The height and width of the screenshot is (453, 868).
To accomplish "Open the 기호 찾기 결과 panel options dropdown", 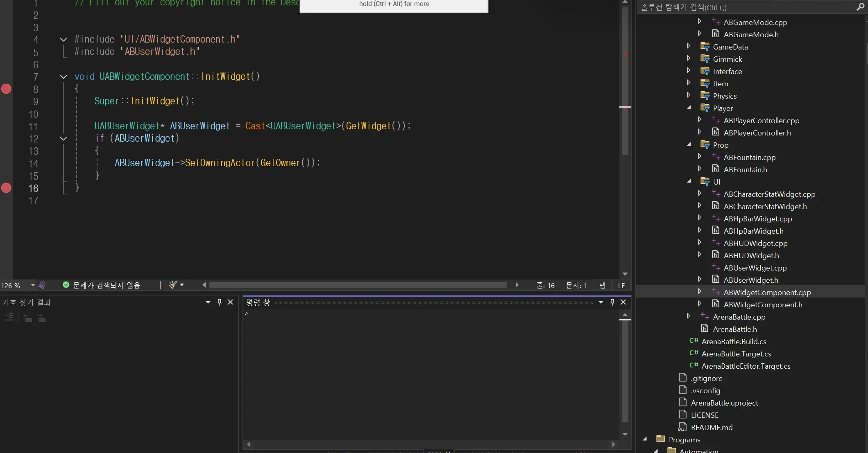I will [208, 302].
